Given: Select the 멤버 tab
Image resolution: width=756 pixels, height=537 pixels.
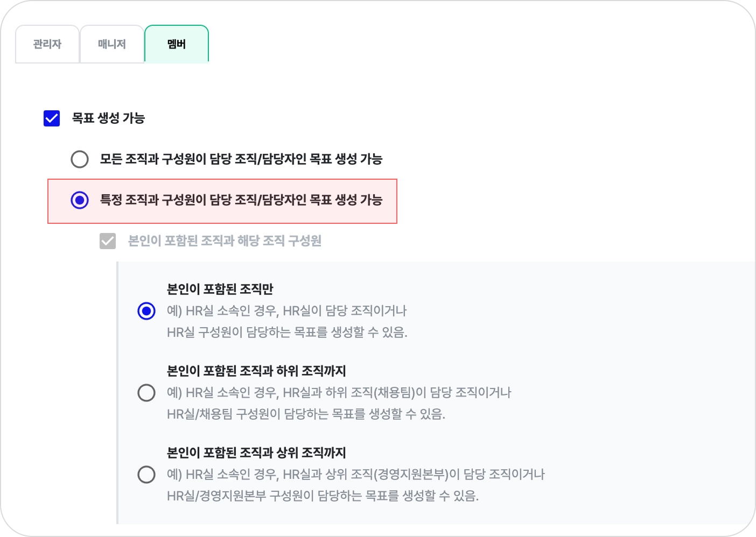Looking at the screenshot, I should point(177,44).
